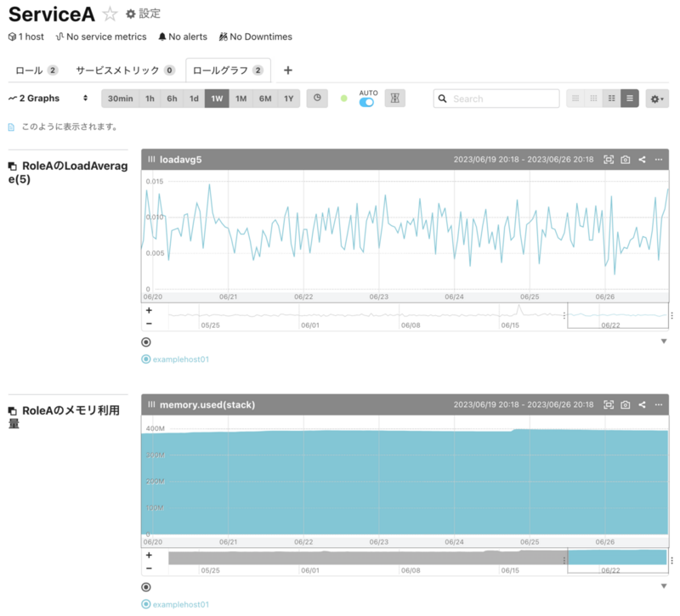This screenshot has width=680, height=616.
Task: Open memory.used(stack) more options menu
Action: click(658, 404)
